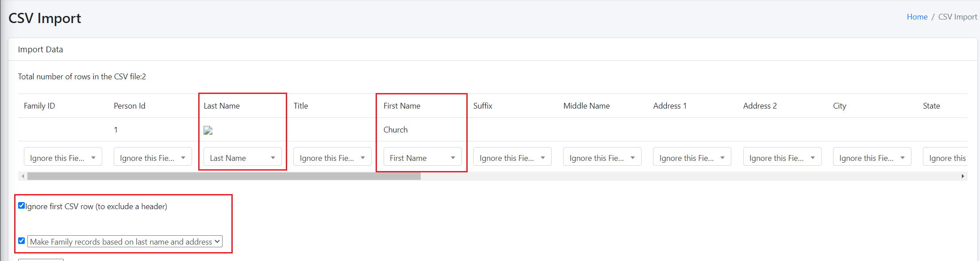The height and width of the screenshot is (261, 980).
Task: Expand the City column mapping dropdown
Action: click(872, 157)
